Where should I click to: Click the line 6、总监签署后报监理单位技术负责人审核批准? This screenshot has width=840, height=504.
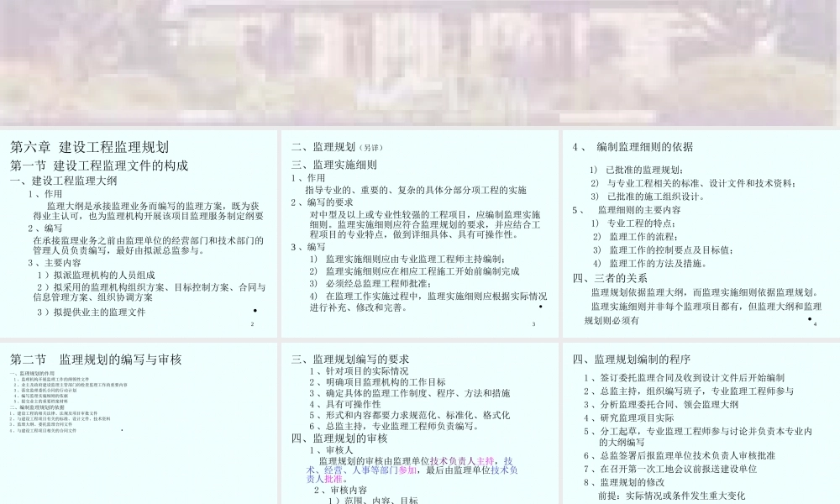coord(680,456)
